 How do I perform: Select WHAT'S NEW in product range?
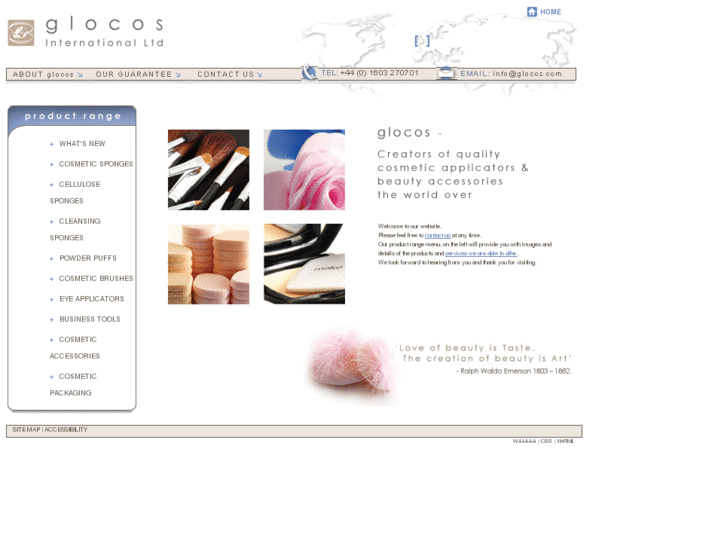click(x=82, y=144)
